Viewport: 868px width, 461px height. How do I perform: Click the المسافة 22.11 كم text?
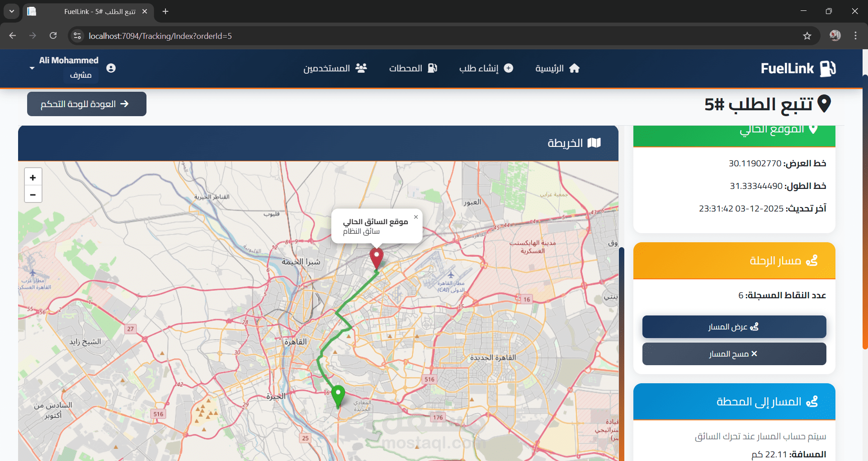pos(789,454)
